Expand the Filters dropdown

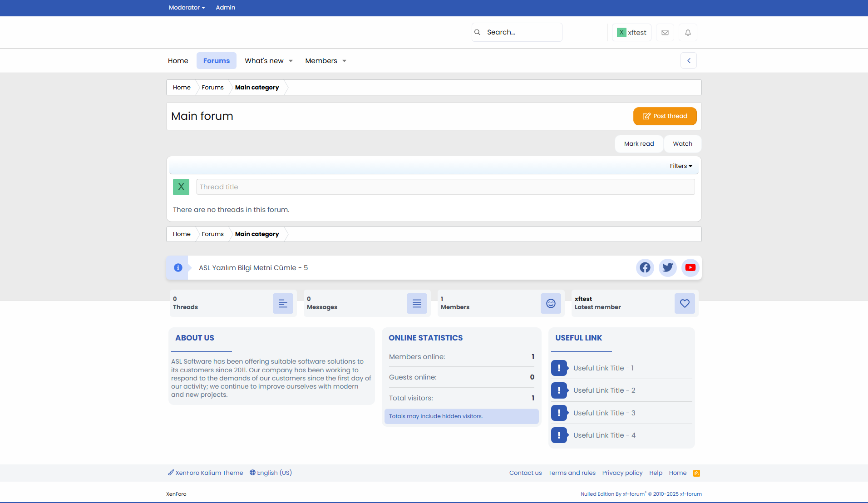click(x=681, y=166)
